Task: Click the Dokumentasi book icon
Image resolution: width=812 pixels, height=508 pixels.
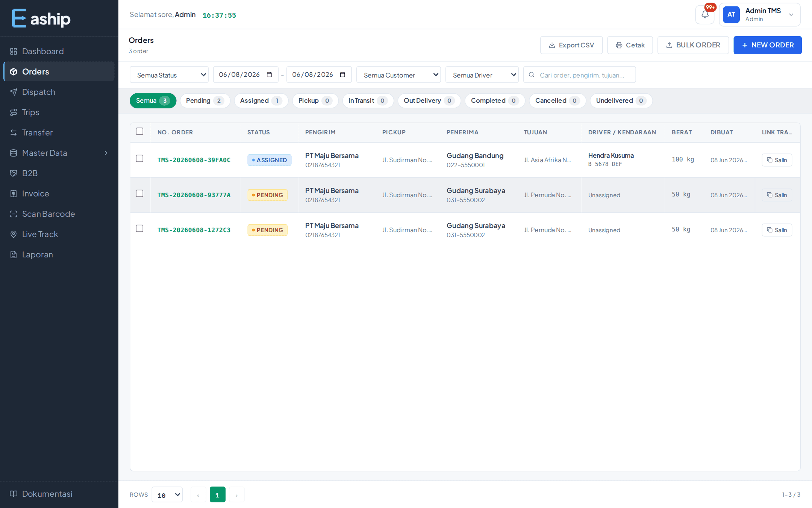Action: click(14, 494)
